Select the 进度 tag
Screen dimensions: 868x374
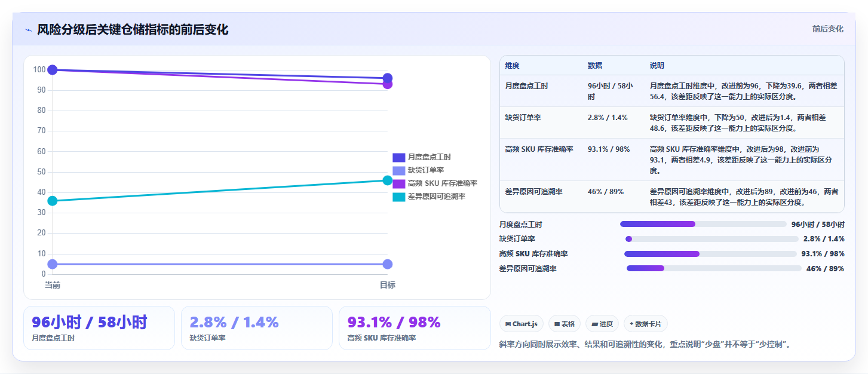pos(602,324)
